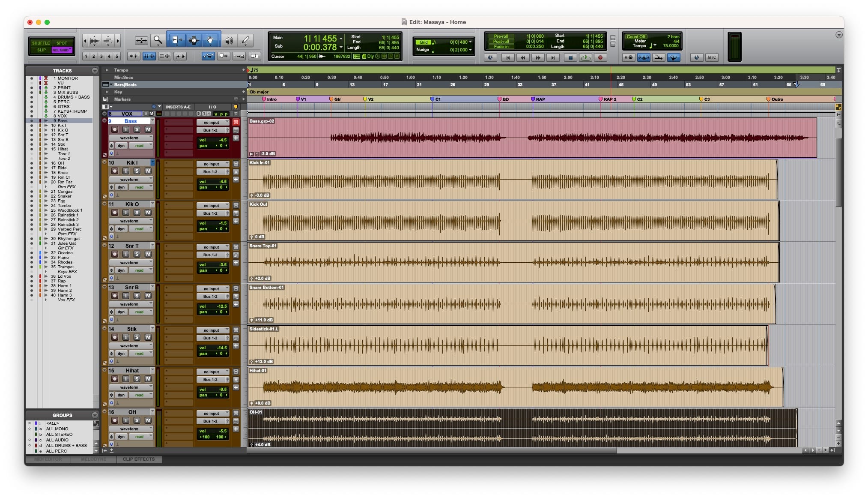Toggle Wait for Note button
868x498 pixels.
pos(629,57)
